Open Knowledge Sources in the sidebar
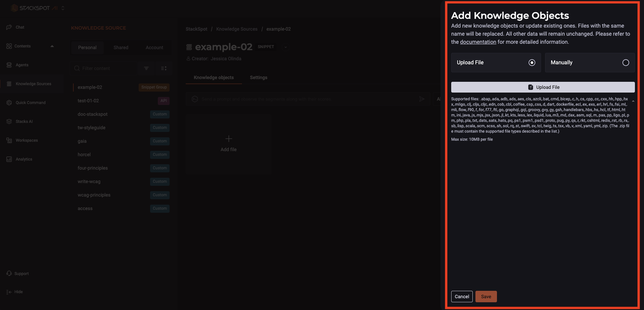This screenshot has width=644, height=310. [33, 84]
